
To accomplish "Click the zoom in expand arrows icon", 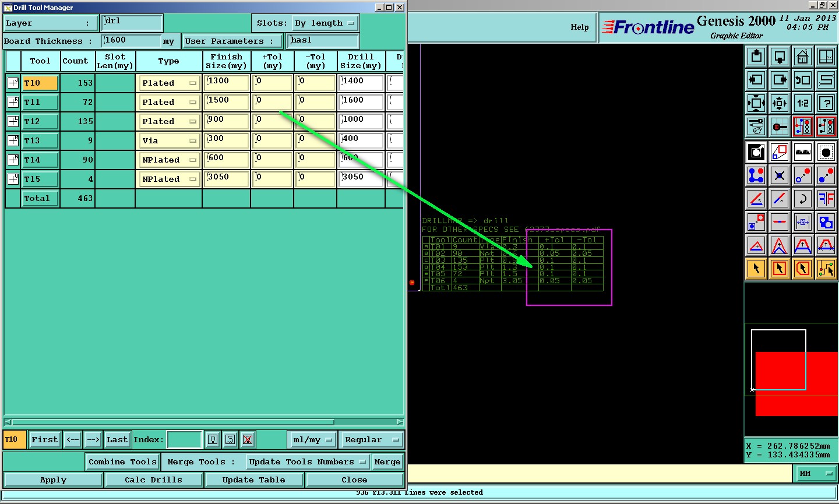I will pos(756,103).
